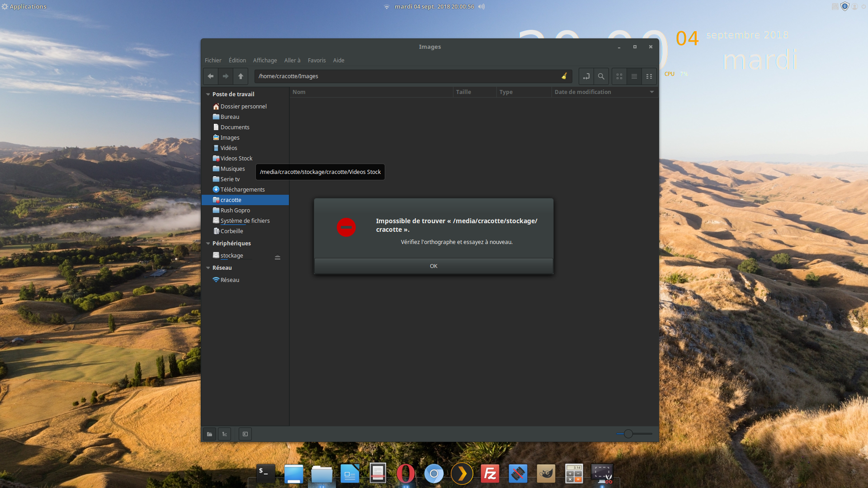This screenshot has height=488, width=868.
Task: Open the Affichage menu
Action: point(265,61)
